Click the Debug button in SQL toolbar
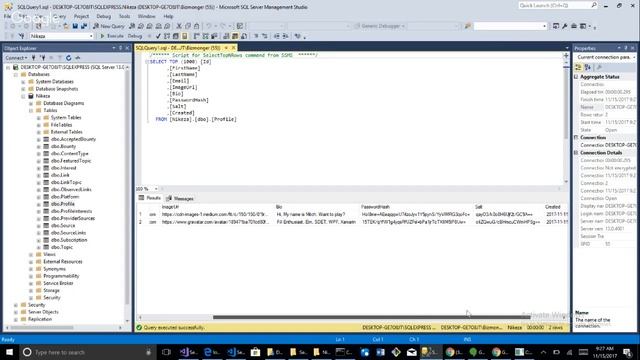This screenshot has height=360, width=640. tap(135, 36)
